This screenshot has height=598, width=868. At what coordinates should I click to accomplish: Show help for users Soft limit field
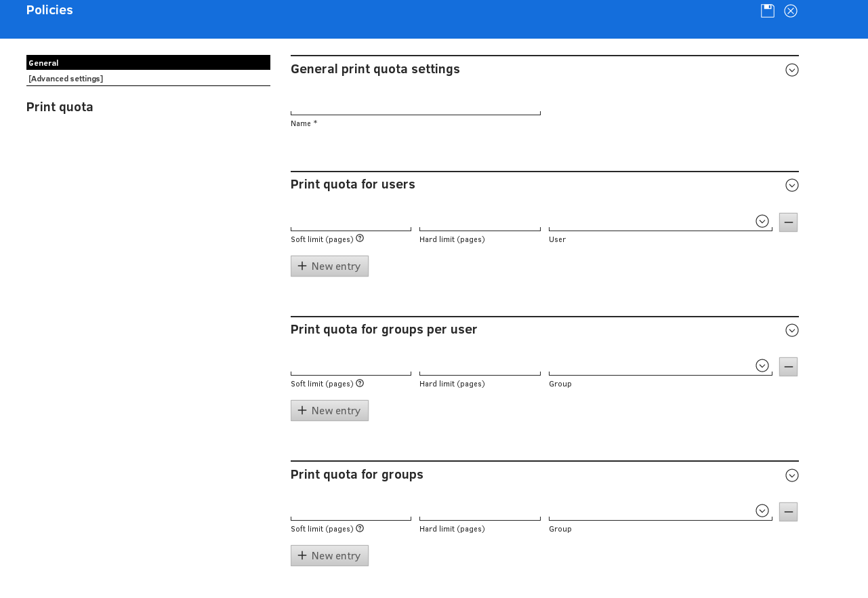click(x=360, y=238)
